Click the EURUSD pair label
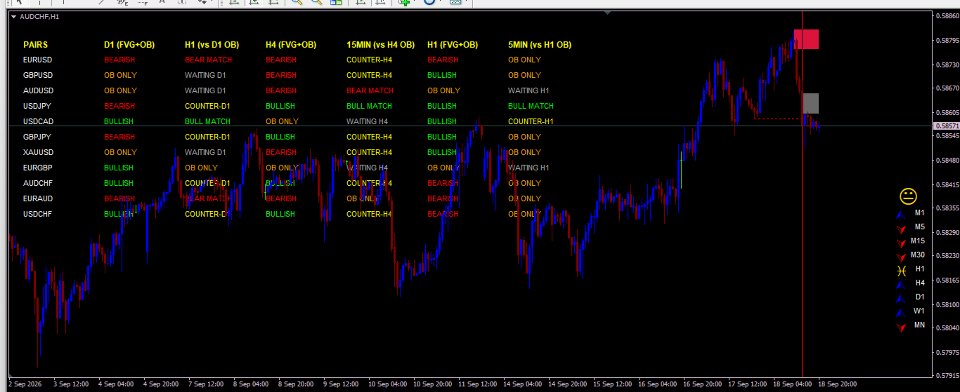Viewport: 960px width, 392px height. click(x=38, y=60)
